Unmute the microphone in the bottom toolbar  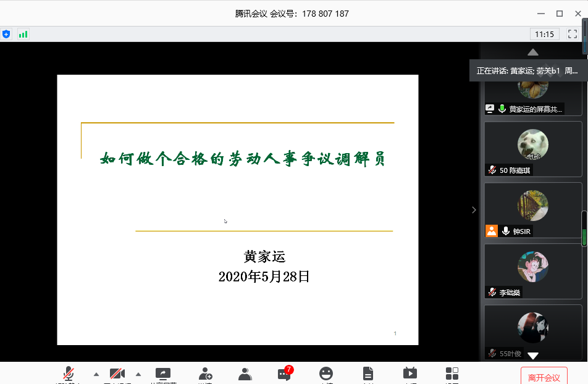69,374
